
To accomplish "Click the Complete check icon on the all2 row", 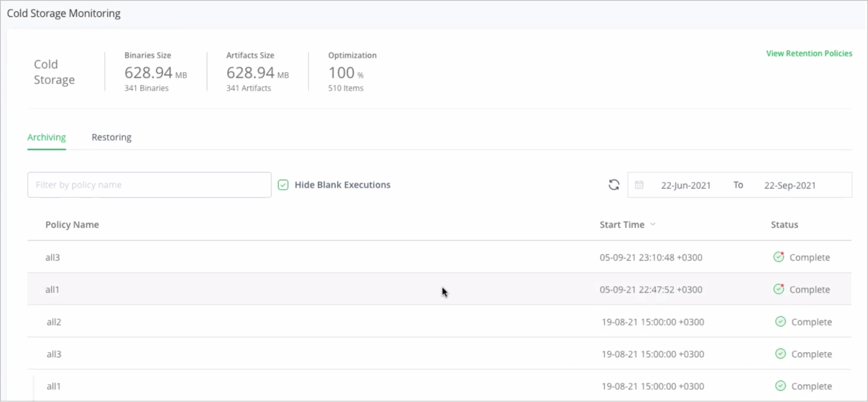I will click(780, 322).
